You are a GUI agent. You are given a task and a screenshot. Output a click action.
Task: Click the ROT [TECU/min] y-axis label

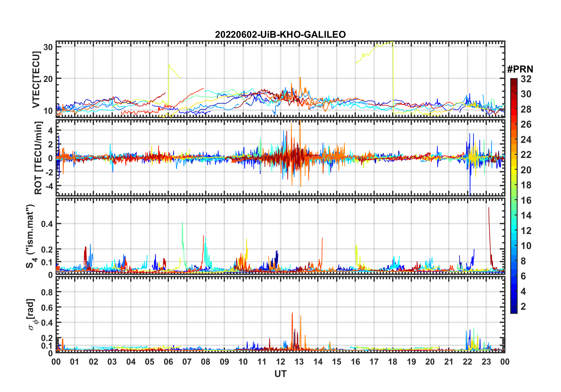coord(38,158)
